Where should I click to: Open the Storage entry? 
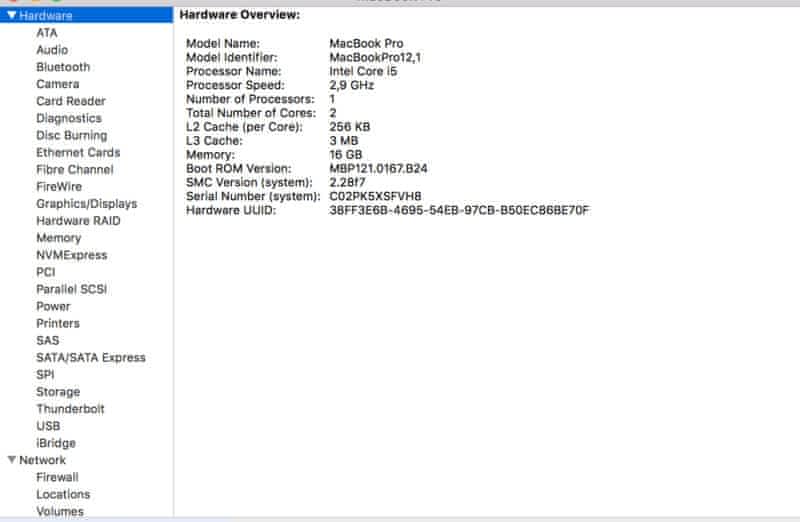coord(58,392)
